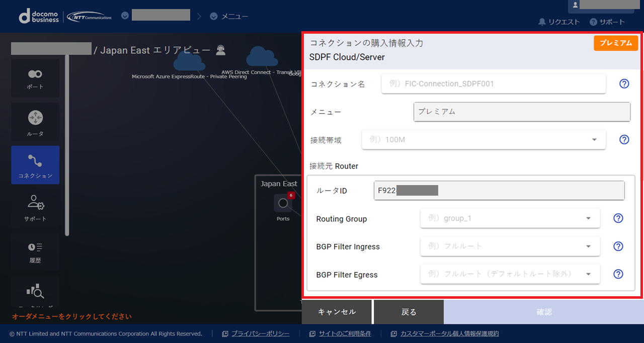Click the Microsoft Azure ExpressRoute cloud icon
The image size is (644, 343).
(x=189, y=62)
